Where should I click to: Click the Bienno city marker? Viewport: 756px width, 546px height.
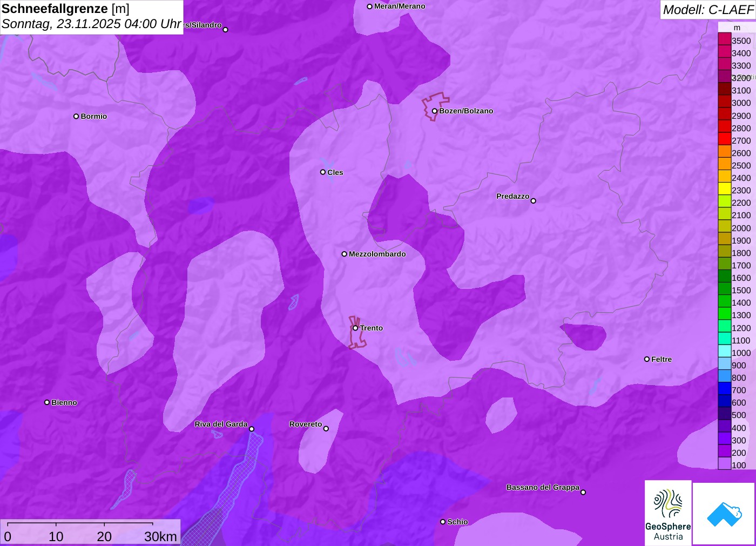click(47, 402)
